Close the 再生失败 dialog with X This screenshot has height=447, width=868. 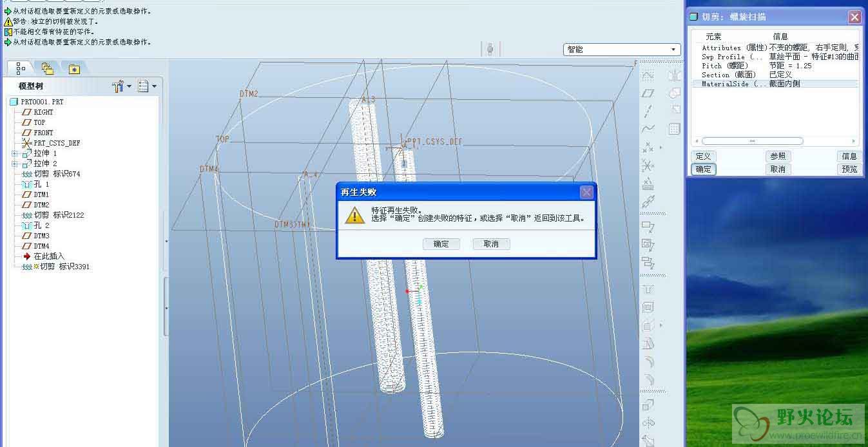(x=586, y=192)
